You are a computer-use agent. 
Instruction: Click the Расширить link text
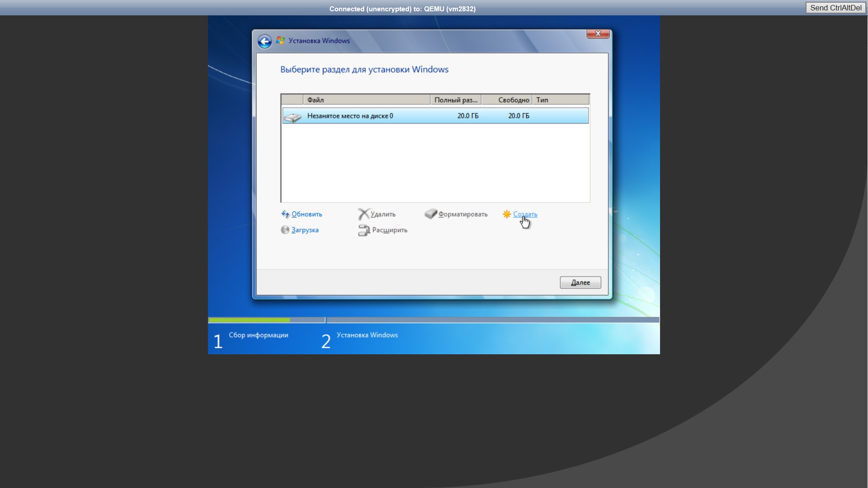390,230
